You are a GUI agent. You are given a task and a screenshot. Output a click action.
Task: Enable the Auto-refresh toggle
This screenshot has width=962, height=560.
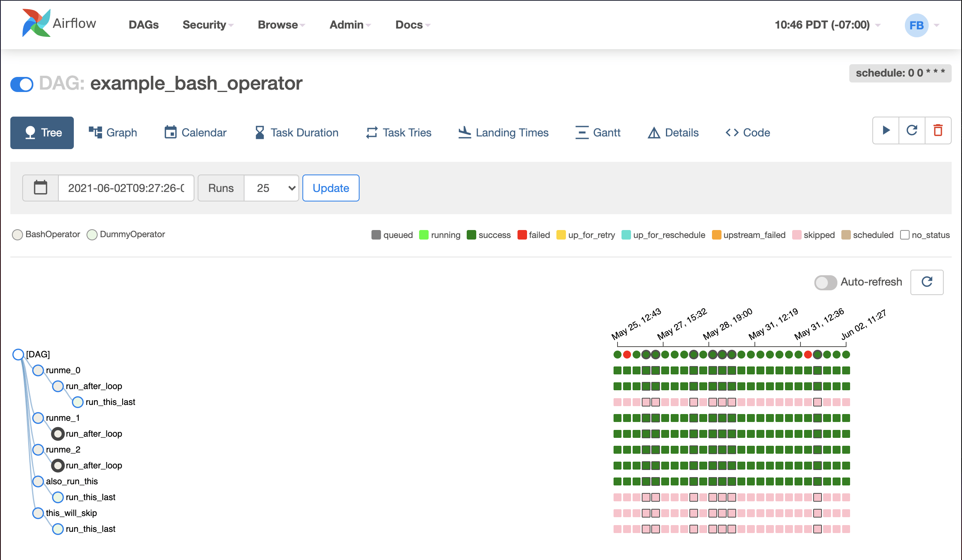[825, 282]
